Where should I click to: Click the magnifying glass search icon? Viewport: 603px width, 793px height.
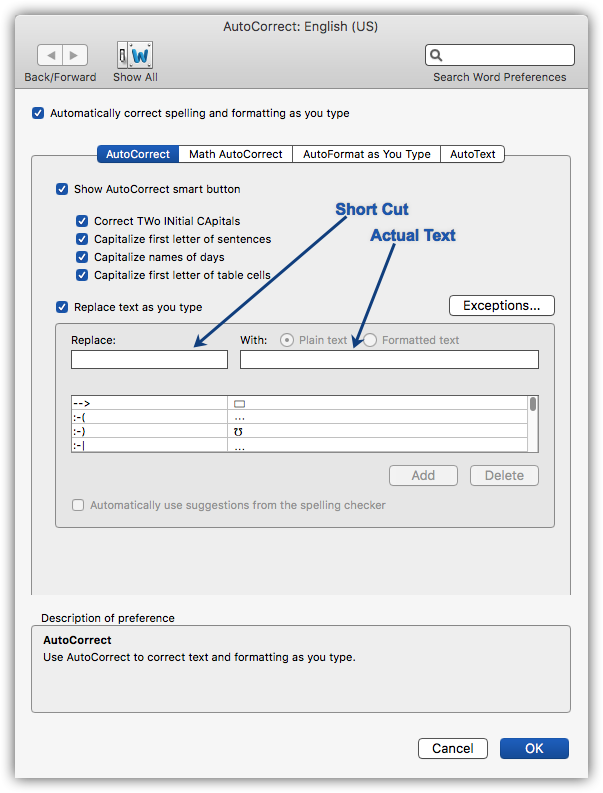436,55
